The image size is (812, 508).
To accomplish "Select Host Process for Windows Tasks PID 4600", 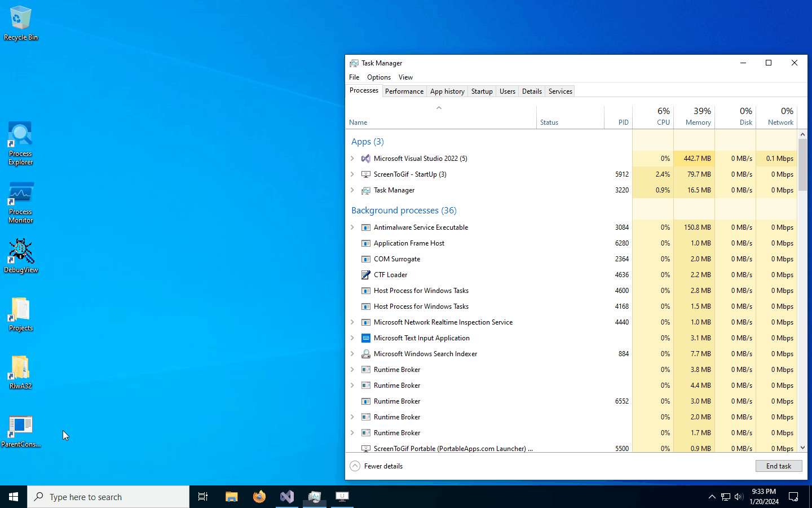I will click(571, 291).
